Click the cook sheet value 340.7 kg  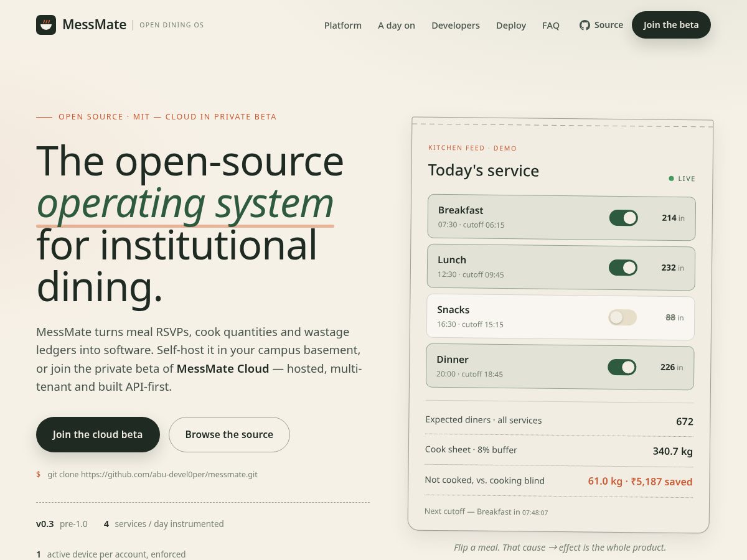672,451
